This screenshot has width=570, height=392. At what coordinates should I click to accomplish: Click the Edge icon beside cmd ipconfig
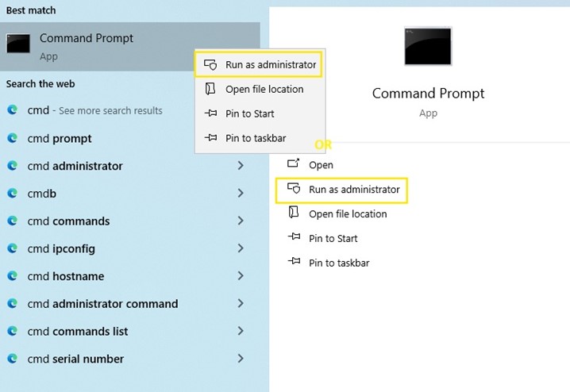pos(13,248)
